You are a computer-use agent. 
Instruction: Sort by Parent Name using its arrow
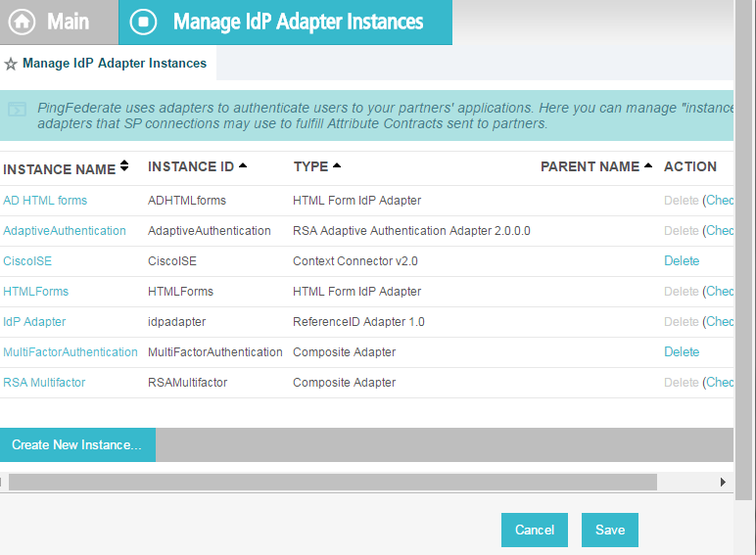[x=648, y=165]
